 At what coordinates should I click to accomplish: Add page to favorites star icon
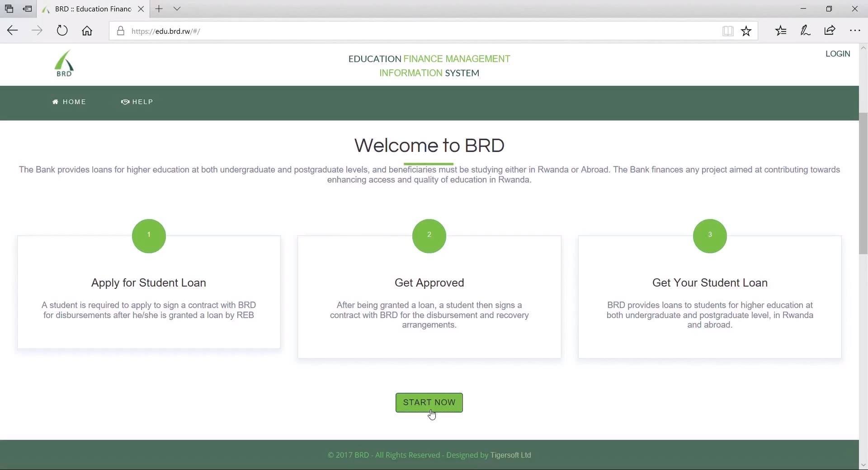tap(746, 31)
